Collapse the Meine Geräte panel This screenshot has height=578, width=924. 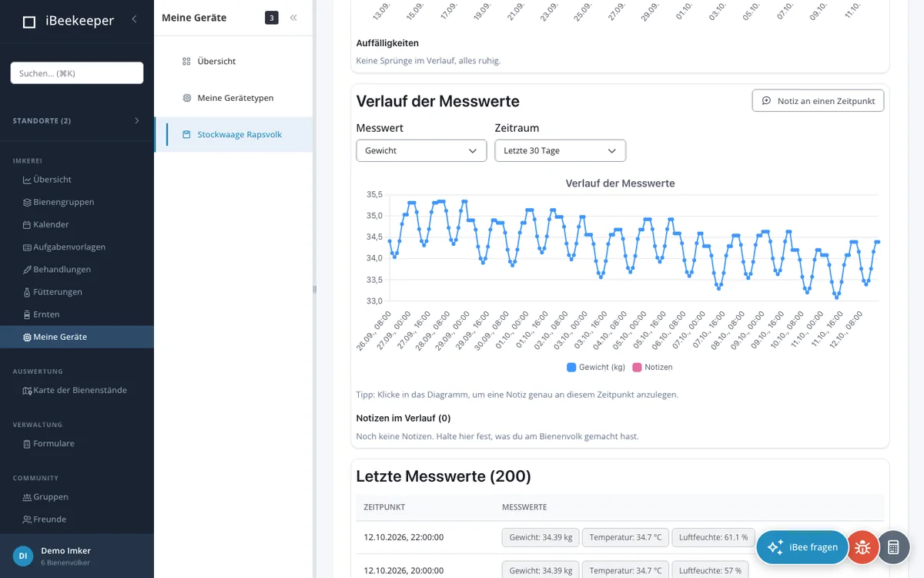pyautogui.click(x=293, y=18)
